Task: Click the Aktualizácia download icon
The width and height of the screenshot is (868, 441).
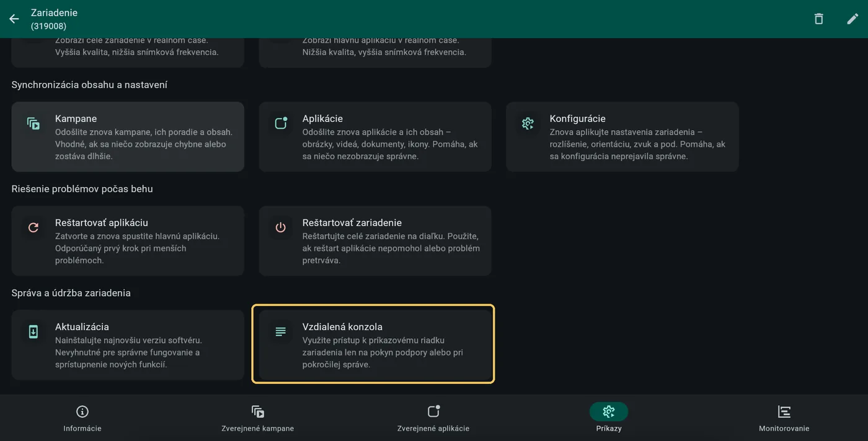Action: point(33,331)
